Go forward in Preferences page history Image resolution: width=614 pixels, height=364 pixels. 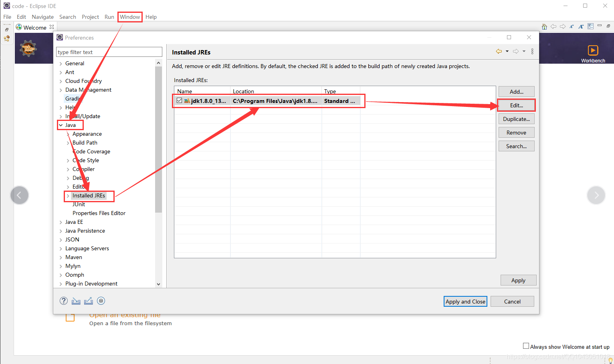516,51
